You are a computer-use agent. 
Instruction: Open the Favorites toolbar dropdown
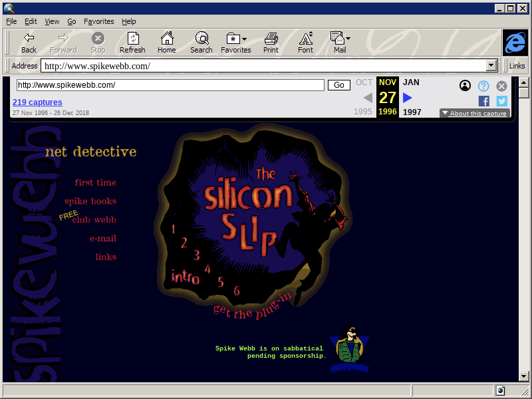tap(236, 43)
